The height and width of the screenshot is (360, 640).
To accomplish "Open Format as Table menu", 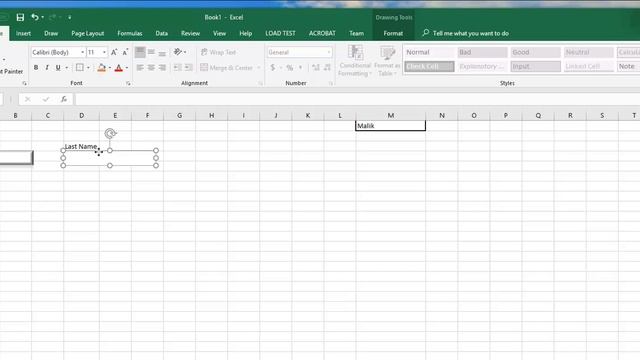I will 387,60.
